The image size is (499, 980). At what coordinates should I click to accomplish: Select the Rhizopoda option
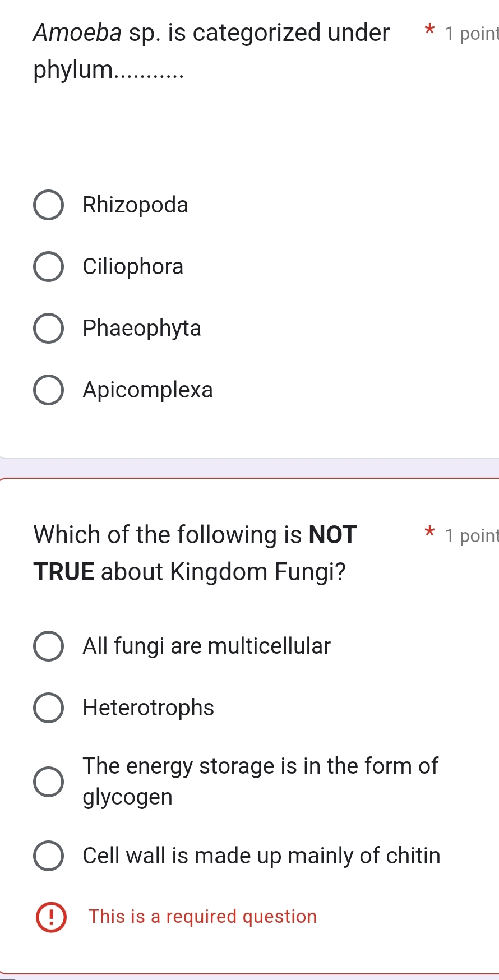tap(48, 205)
